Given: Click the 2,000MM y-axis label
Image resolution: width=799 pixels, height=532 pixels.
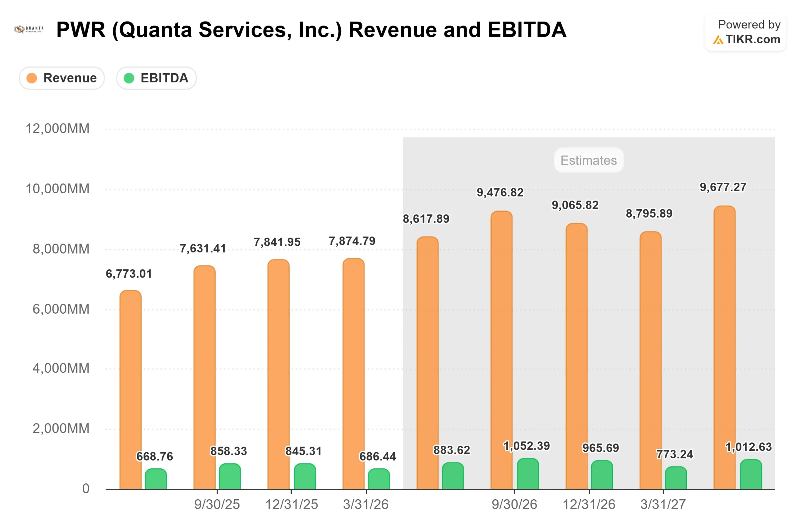Looking at the screenshot, I should tap(61, 429).
